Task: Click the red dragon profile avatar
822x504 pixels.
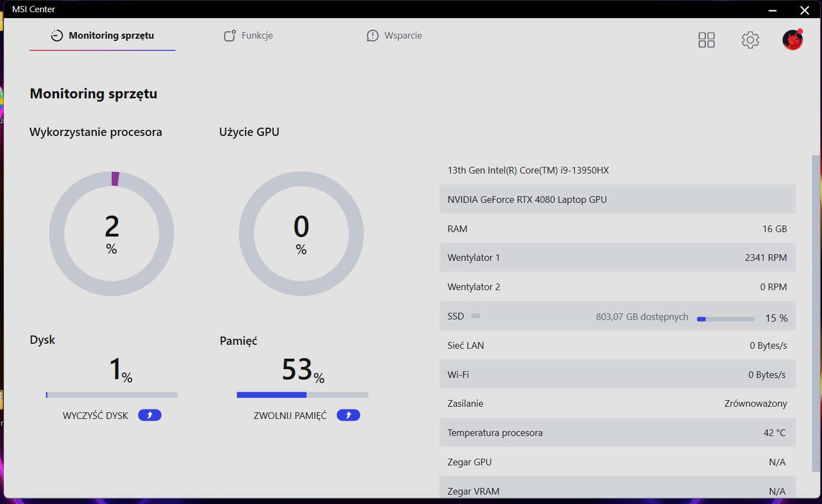Action: pyautogui.click(x=792, y=40)
